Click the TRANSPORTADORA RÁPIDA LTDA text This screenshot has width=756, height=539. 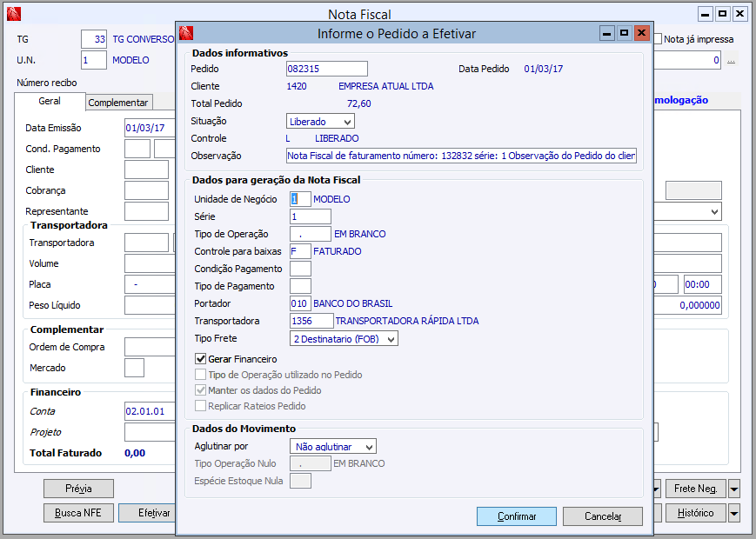[x=407, y=321]
